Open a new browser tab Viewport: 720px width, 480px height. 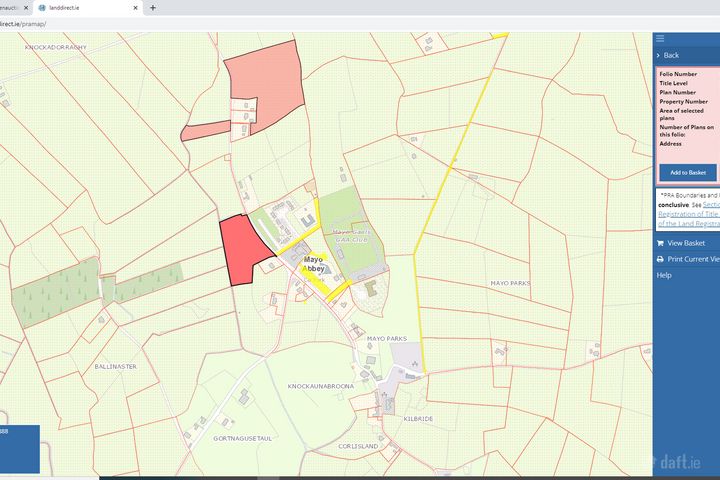pyautogui.click(x=153, y=7)
